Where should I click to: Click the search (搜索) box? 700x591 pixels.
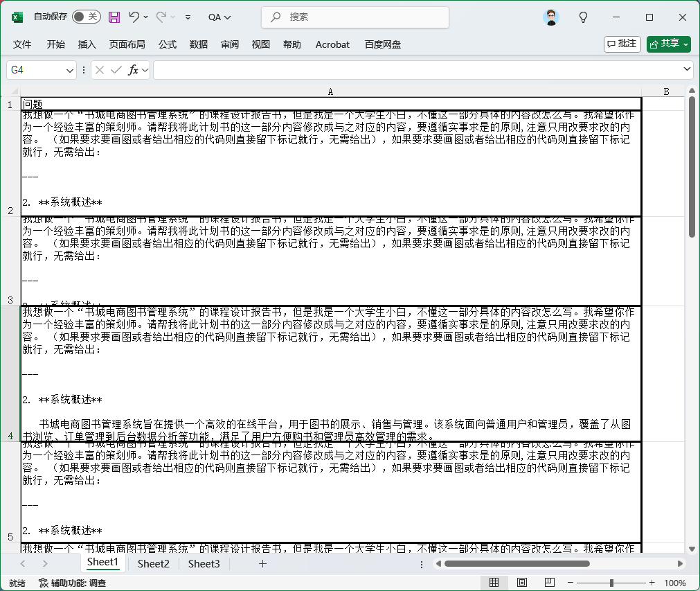point(355,17)
